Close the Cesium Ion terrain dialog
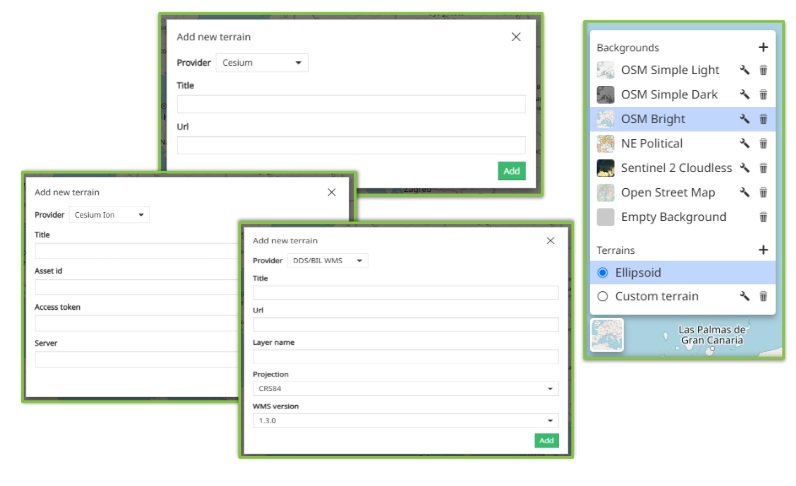The image size is (796, 486). tap(331, 192)
